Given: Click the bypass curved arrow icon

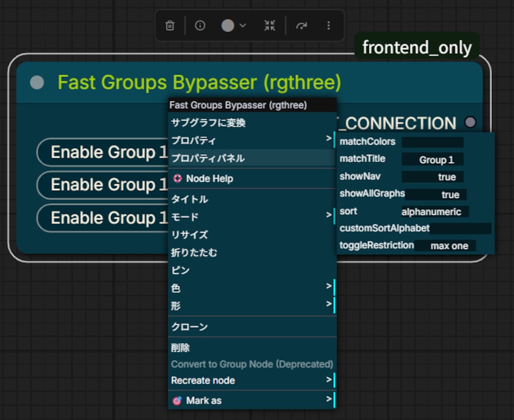Looking at the screenshot, I should click(301, 26).
